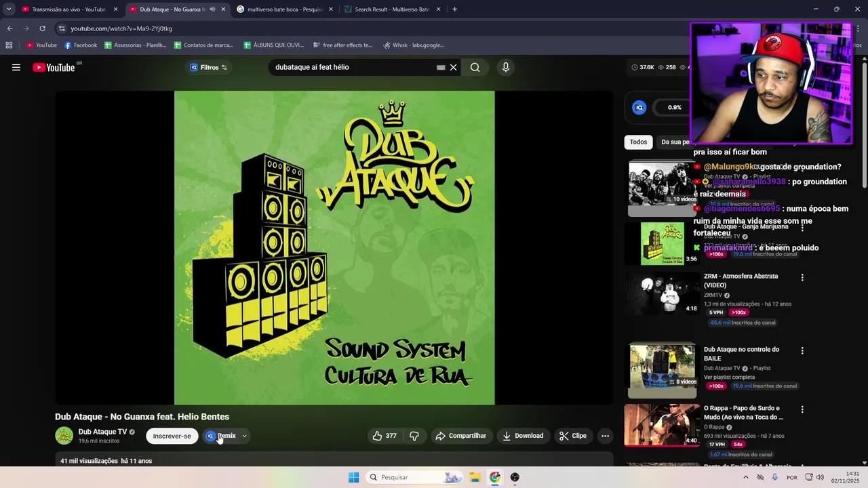Run the search with the magnifier button
The image size is (868, 488).
point(475,67)
